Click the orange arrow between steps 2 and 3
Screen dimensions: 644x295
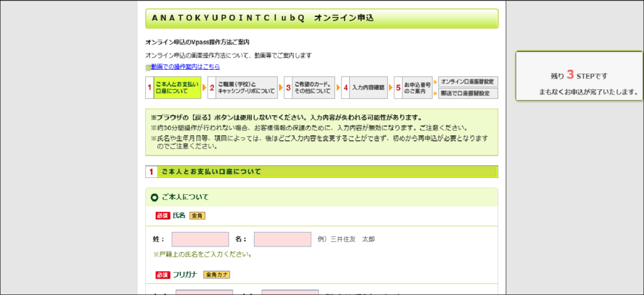pos(280,87)
